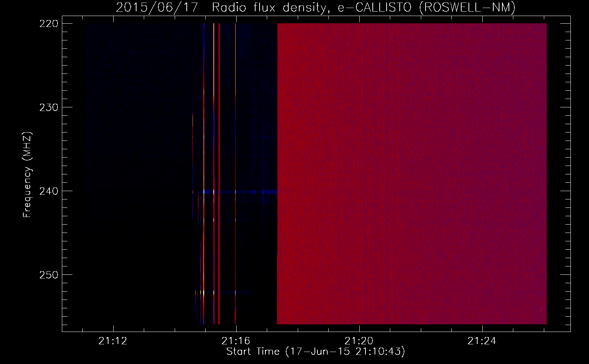589x364 pixels.
Task: Click the 21:12 time tick label
Action: [x=113, y=341]
